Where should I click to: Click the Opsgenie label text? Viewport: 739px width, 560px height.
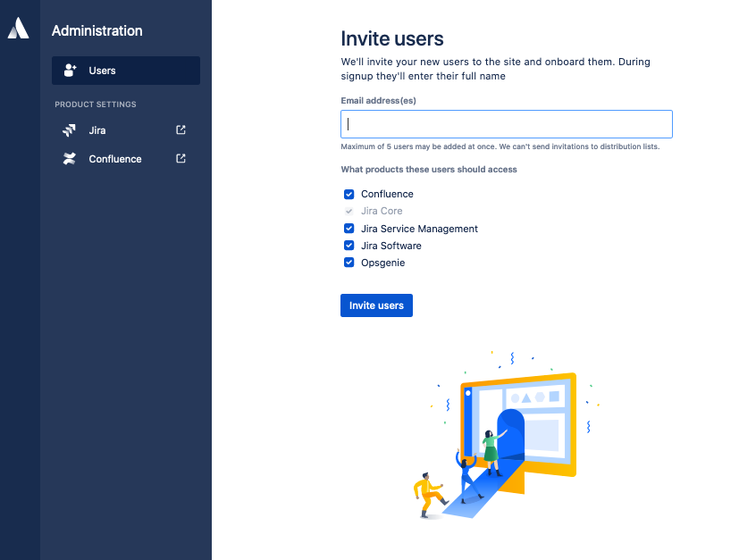382,263
